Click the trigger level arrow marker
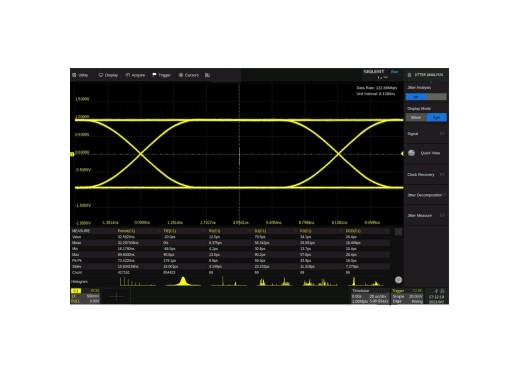 pos(402,153)
